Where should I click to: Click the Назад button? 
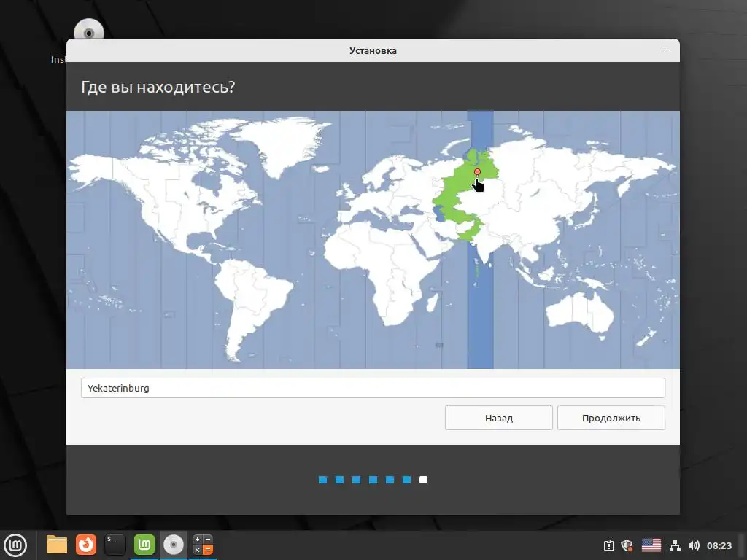pos(499,418)
